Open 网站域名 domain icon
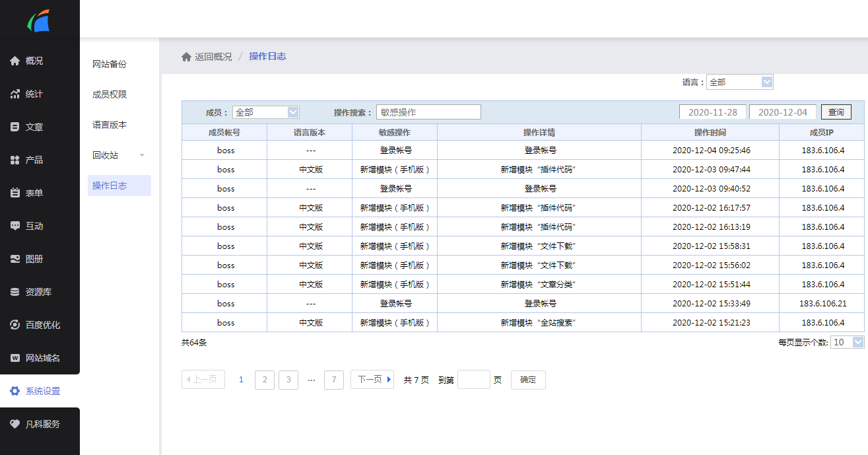The image size is (868, 455). (x=15, y=358)
